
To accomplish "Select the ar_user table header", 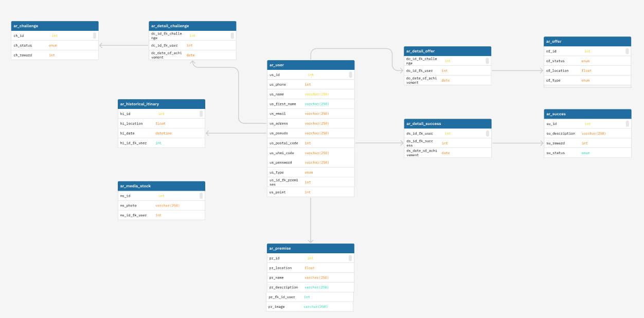I will click(x=311, y=65).
